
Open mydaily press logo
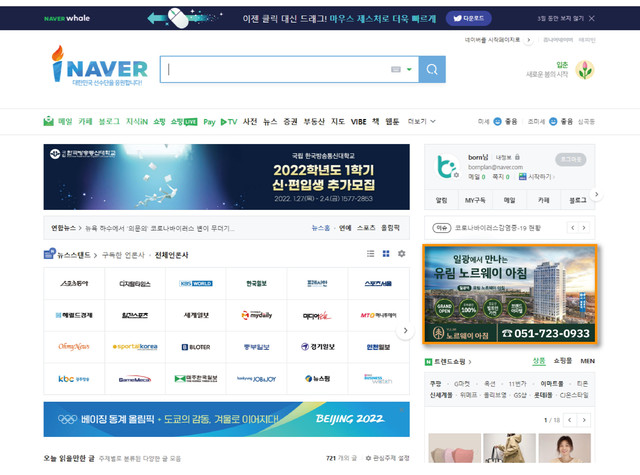coord(256,315)
